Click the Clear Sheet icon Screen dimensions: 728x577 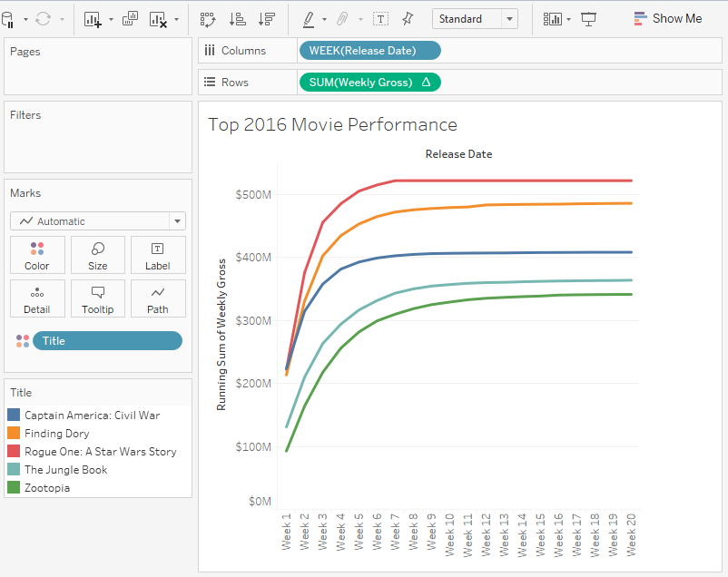tap(158, 19)
